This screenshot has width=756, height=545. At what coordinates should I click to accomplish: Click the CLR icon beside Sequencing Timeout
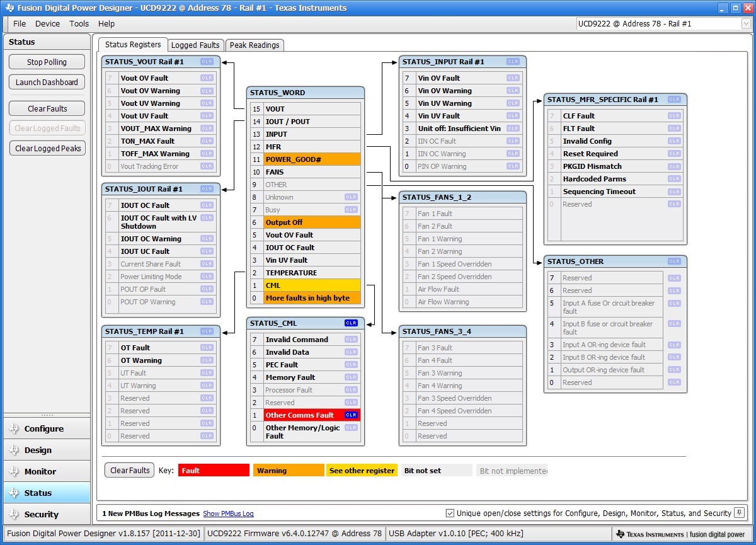(674, 192)
